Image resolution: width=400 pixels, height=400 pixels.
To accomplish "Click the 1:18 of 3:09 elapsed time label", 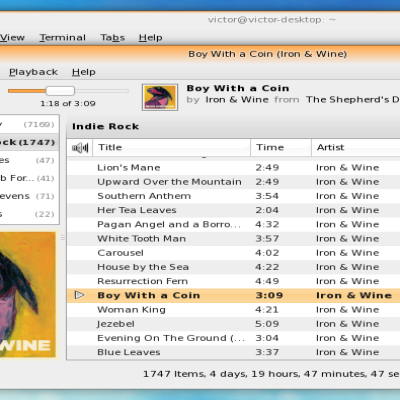I will [x=68, y=104].
